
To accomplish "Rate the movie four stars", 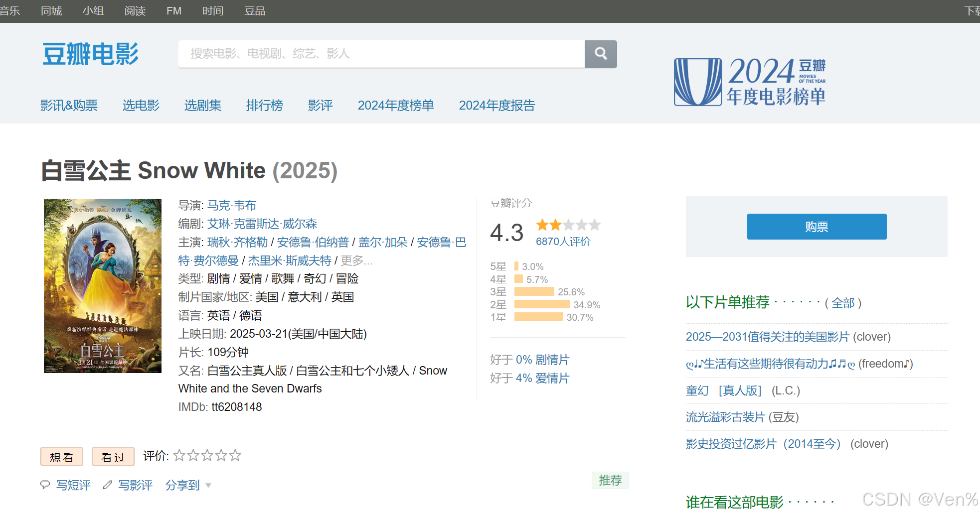I will [221, 455].
